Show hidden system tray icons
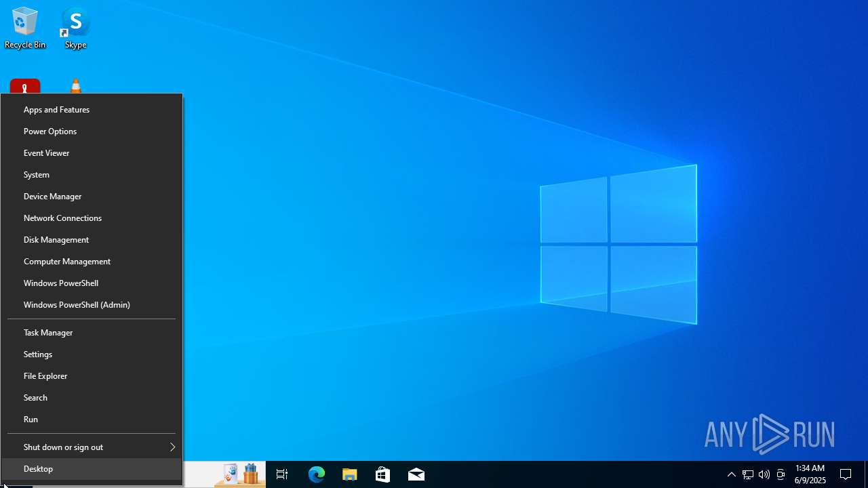Screen dimensions: 868x488 click(731, 474)
